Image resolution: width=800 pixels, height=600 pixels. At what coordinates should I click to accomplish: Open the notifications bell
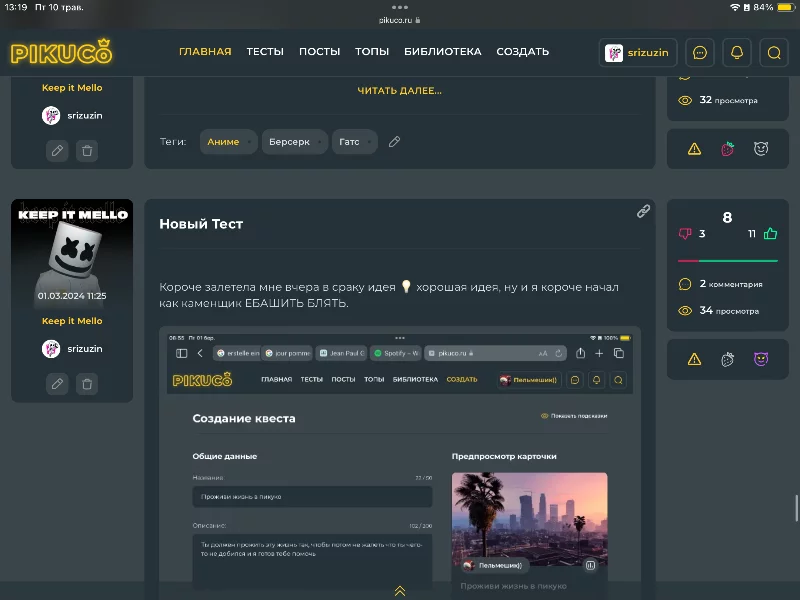tap(737, 53)
